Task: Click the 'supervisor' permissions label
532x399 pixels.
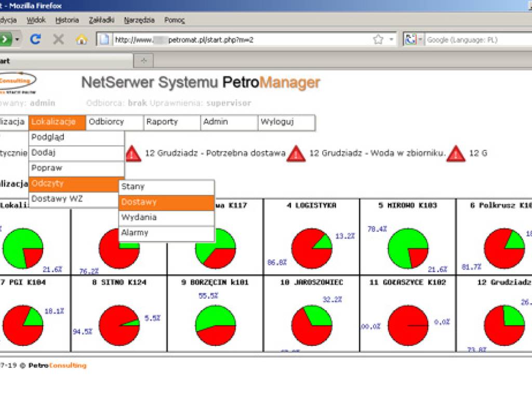Action: click(x=229, y=103)
